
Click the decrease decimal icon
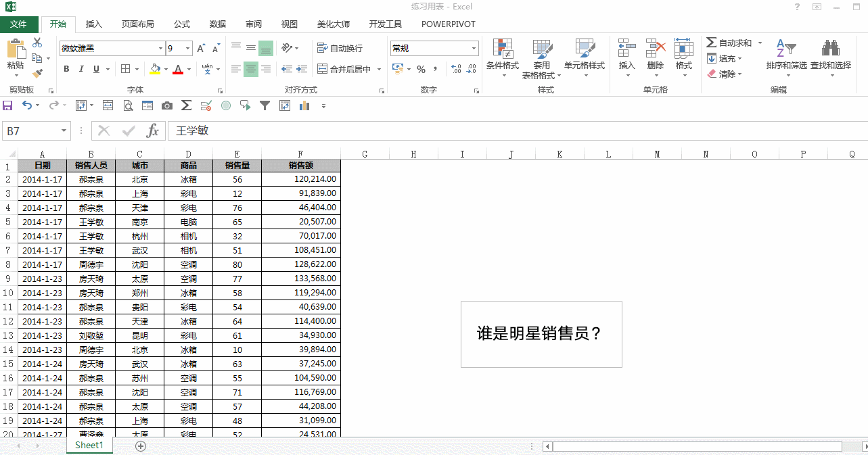click(x=472, y=69)
